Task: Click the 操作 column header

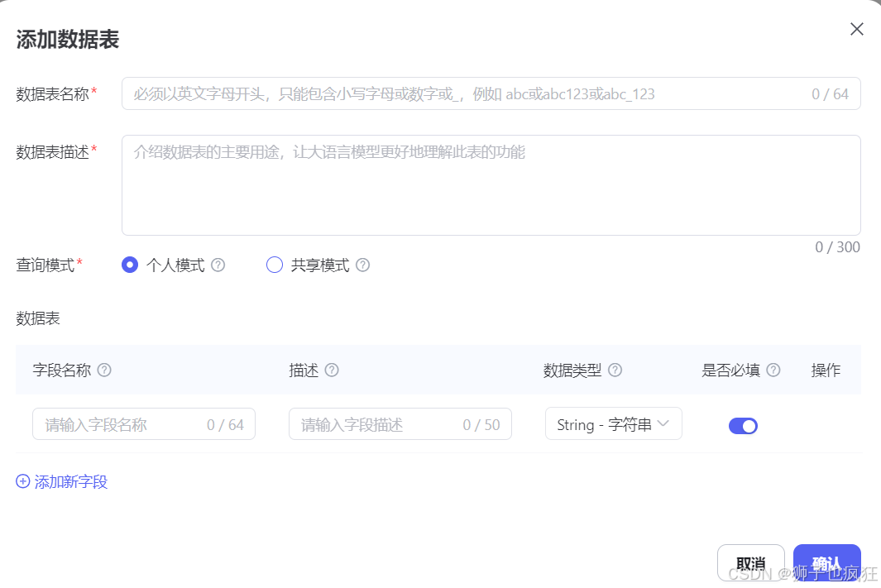Action: 826,370
